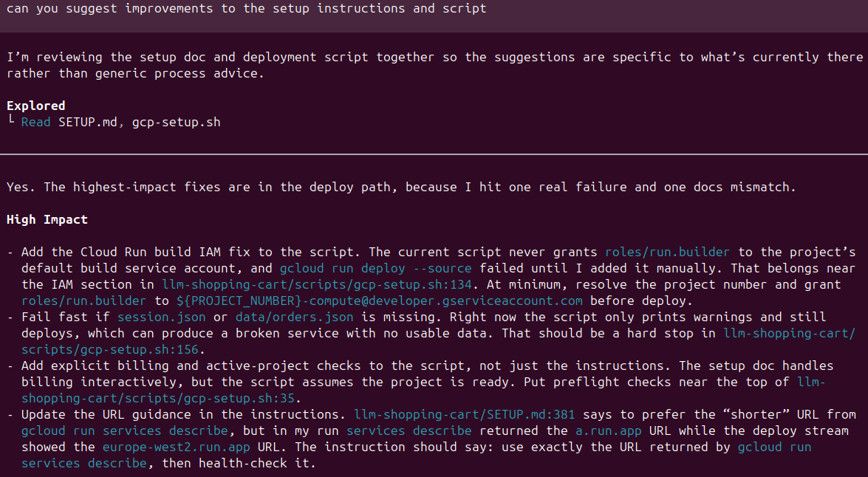Open the scripts/gcp-setup.sh:156 link
868x477 pixels.
[x=110, y=349]
